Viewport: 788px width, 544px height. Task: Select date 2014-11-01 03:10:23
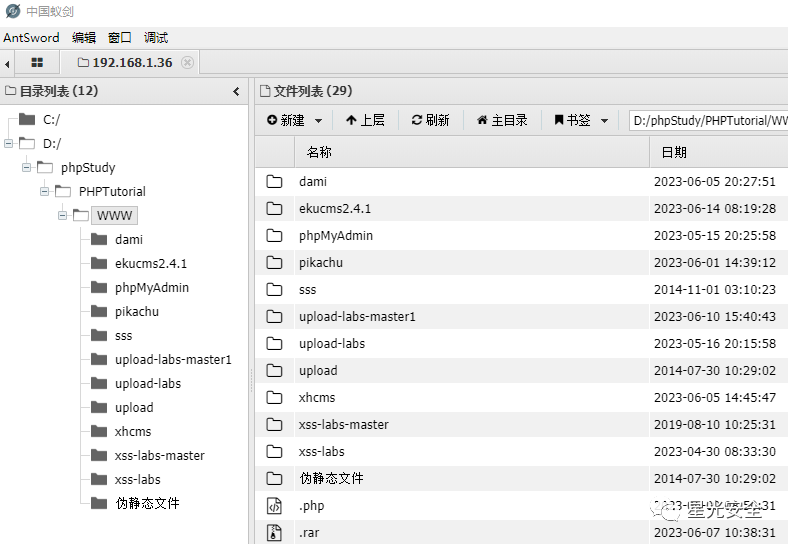pyautogui.click(x=715, y=290)
